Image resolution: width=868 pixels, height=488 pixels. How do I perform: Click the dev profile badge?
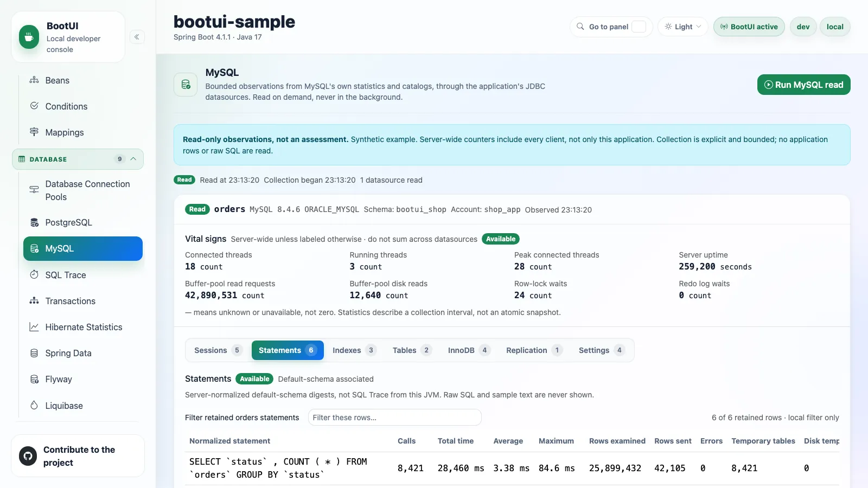(x=803, y=27)
